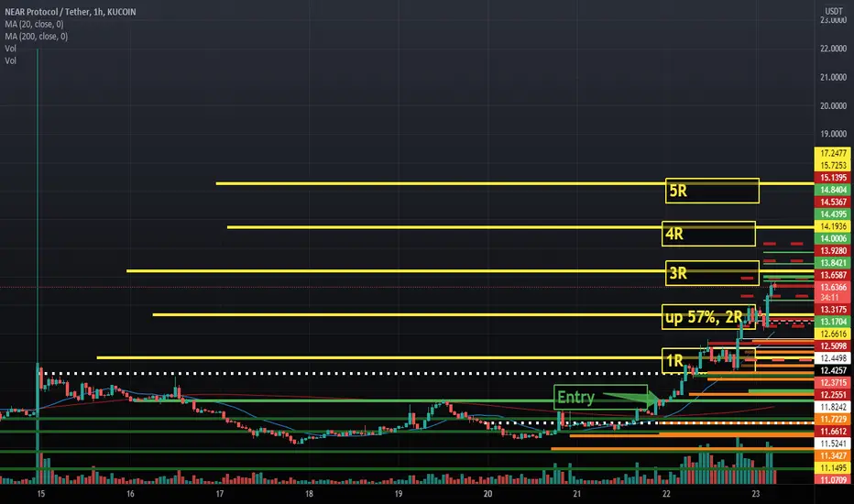Click the 19.0000 price axis label
This screenshot has height=504, width=854.
833,134
